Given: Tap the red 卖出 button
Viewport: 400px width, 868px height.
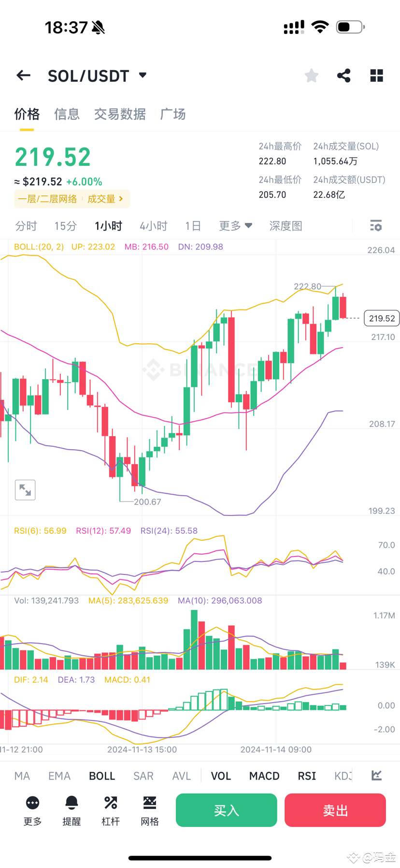Looking at the screenshot, I should pyautogui.click(x=335, y=810).
